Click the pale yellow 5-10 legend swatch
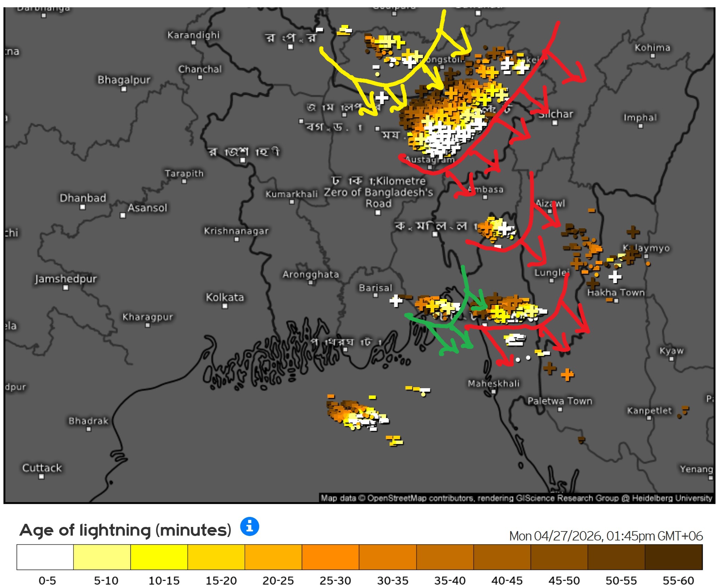The width and height of the screenshot is (720, 588). pyautogui.click(x=102, y=557)
